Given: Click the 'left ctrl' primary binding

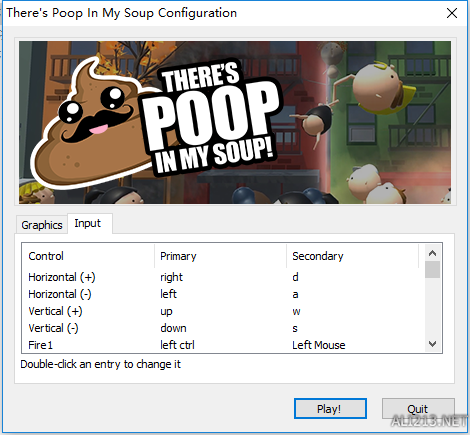Looking at the screenshot, I should [177, 345].
